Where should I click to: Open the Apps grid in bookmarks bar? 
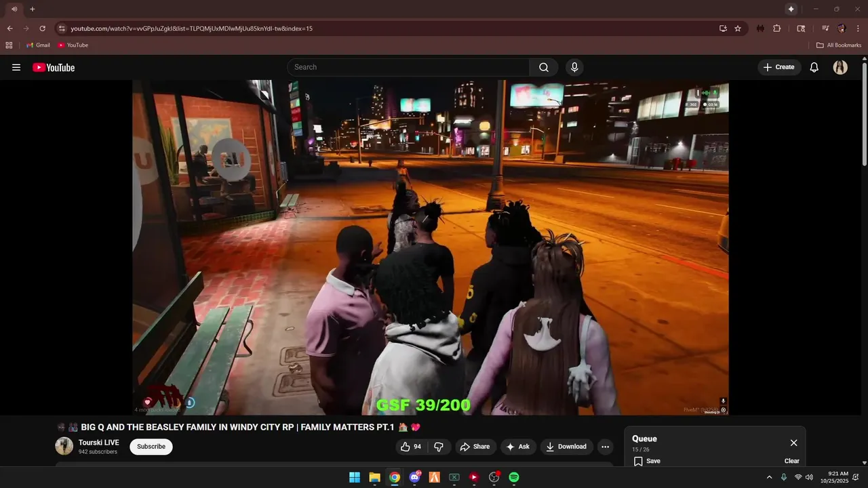(9, 45)
